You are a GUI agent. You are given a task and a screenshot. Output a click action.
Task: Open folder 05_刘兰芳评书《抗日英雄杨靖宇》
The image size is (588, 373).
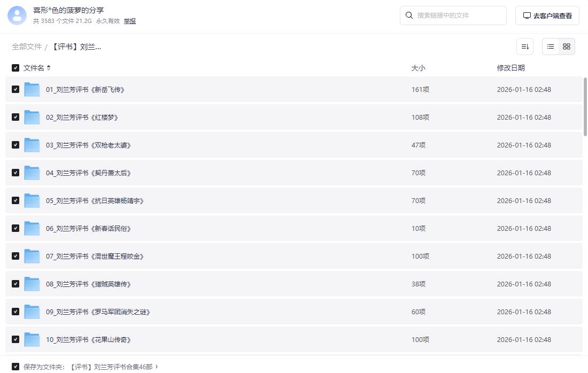click(x=95, y=200)
